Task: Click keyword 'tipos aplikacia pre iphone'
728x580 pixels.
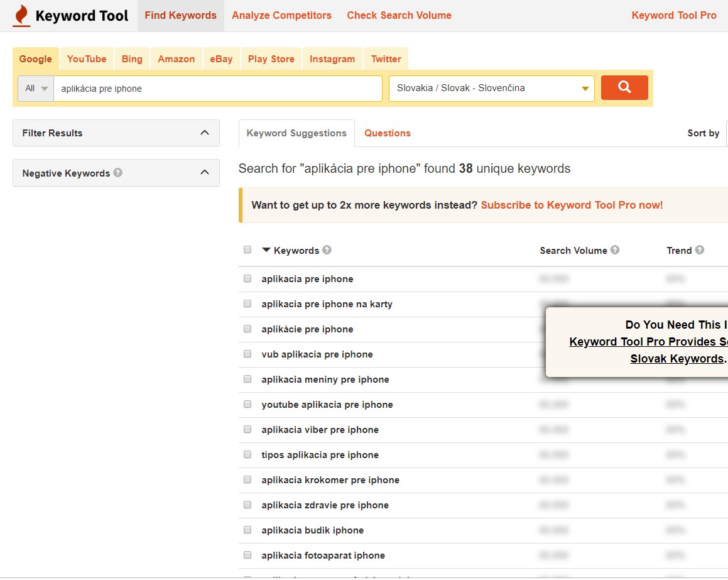Action: 320,454
